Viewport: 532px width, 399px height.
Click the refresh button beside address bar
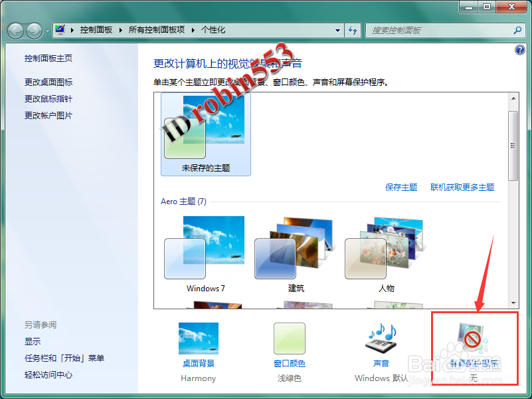click(353, 30)
